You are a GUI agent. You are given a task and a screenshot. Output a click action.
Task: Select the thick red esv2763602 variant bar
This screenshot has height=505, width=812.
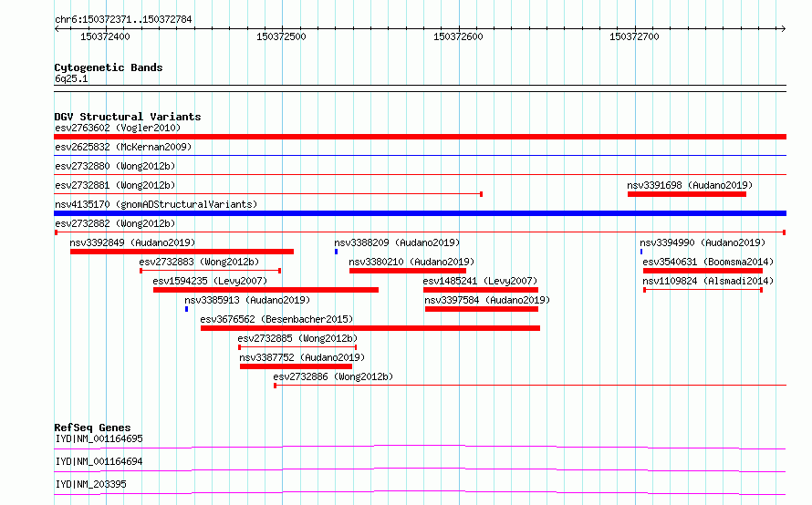point(420,137)
